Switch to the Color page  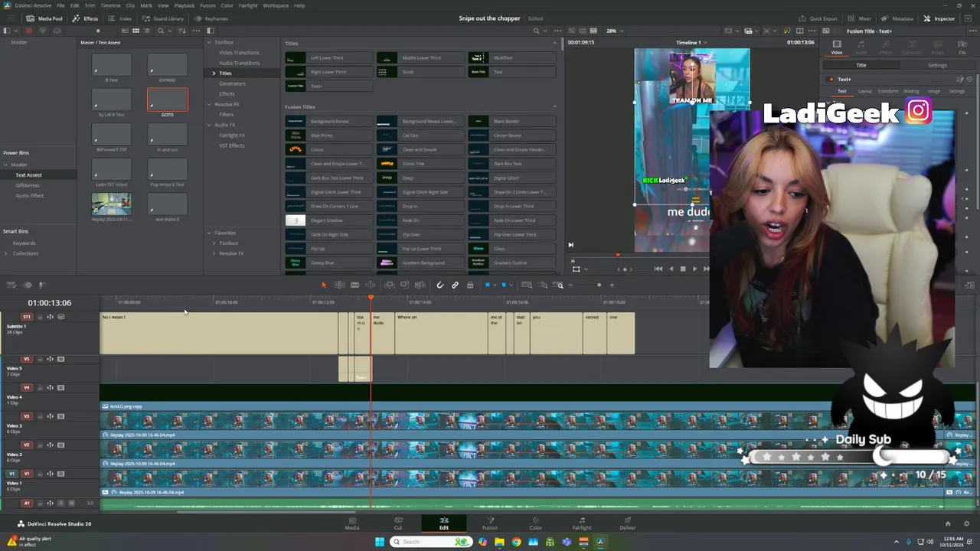point(535,523)
